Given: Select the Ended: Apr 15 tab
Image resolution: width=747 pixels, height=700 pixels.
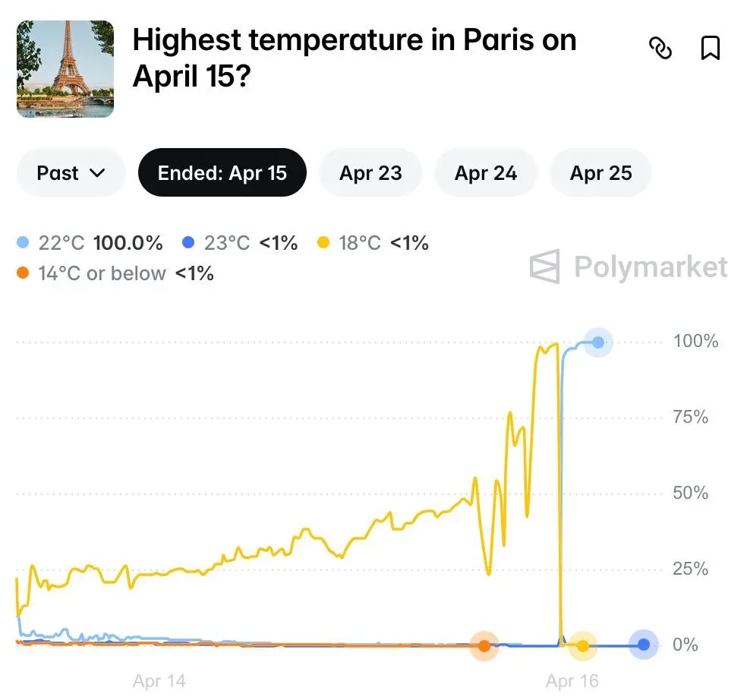Looking at the screenshot, I should pyautogui.click(x=222, y=173).
